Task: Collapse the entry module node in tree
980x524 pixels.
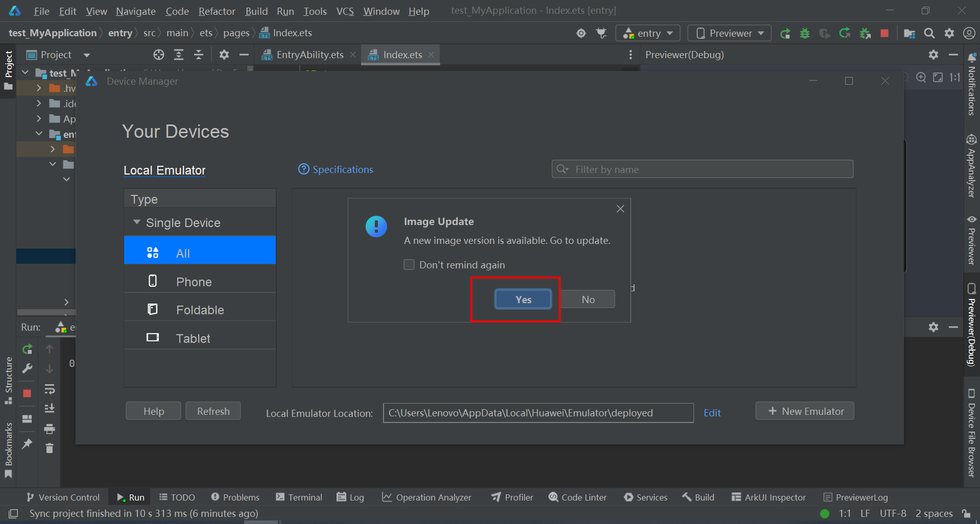Action: click(39, 134)
